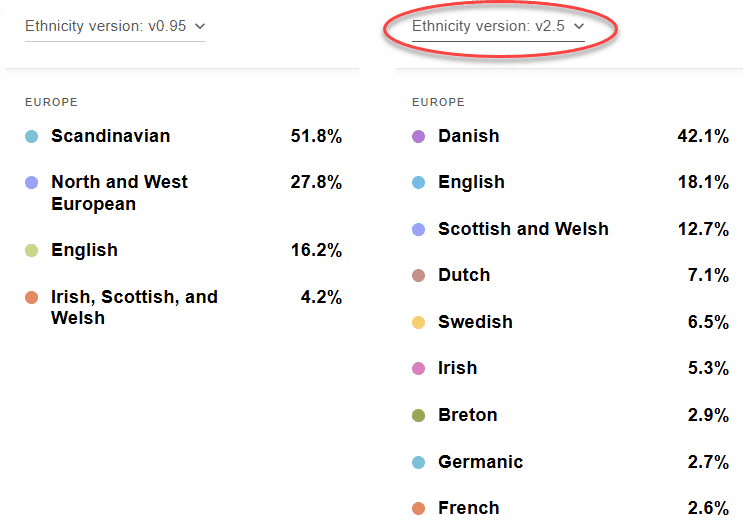Select the French ethnicity entry
This screenshot has height=530, width=743.
click(x=468, y=508)
